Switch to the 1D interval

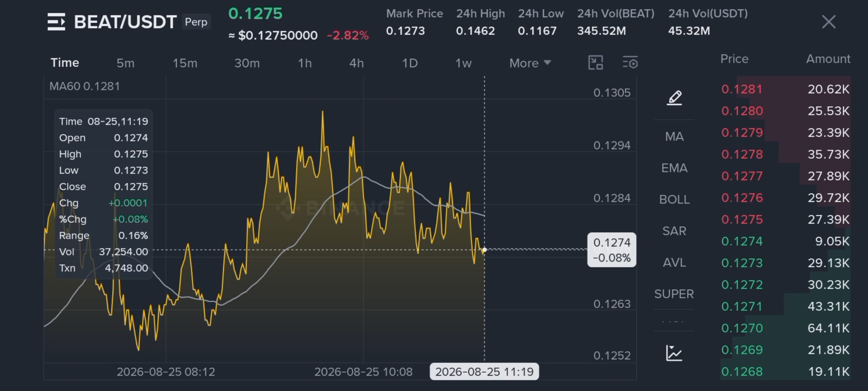[x=410, y=63]
